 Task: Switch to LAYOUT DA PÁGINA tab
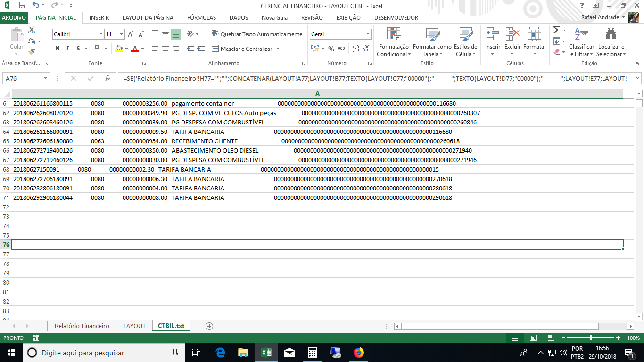click(x=148, y=18)
